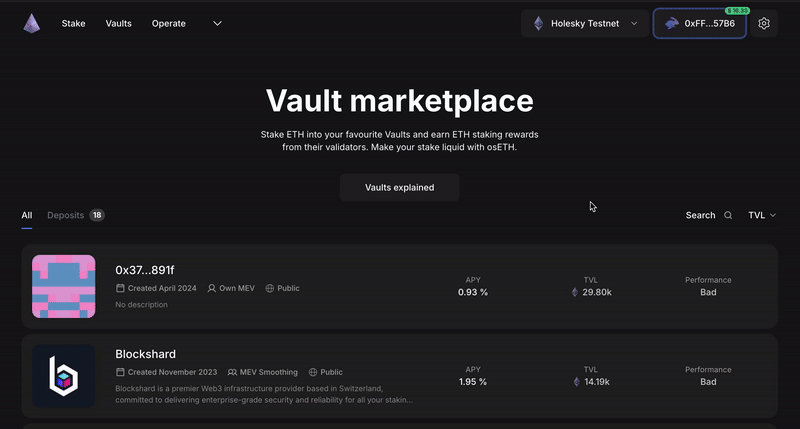This screenshot has width=800, height=429.
Task: Select the Operate menu item
Action: 169,23
